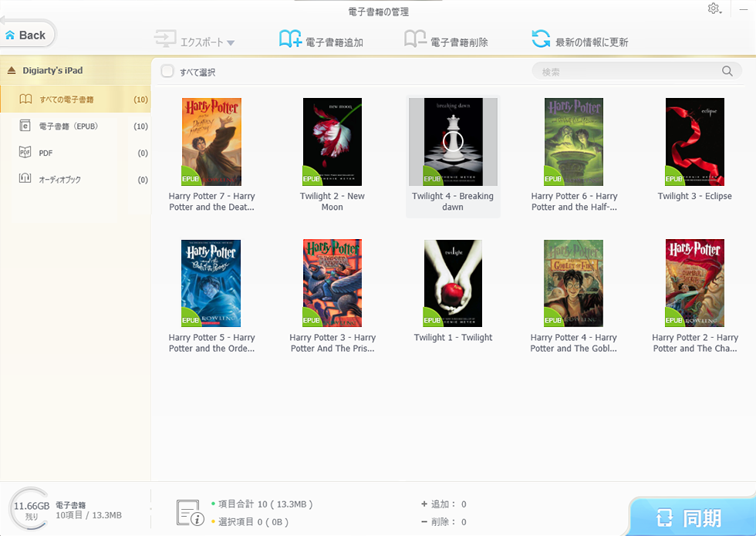This screenshot has width=756, height=536.
Task: Click the search magnifier icon
Action: tap(727, 71)
